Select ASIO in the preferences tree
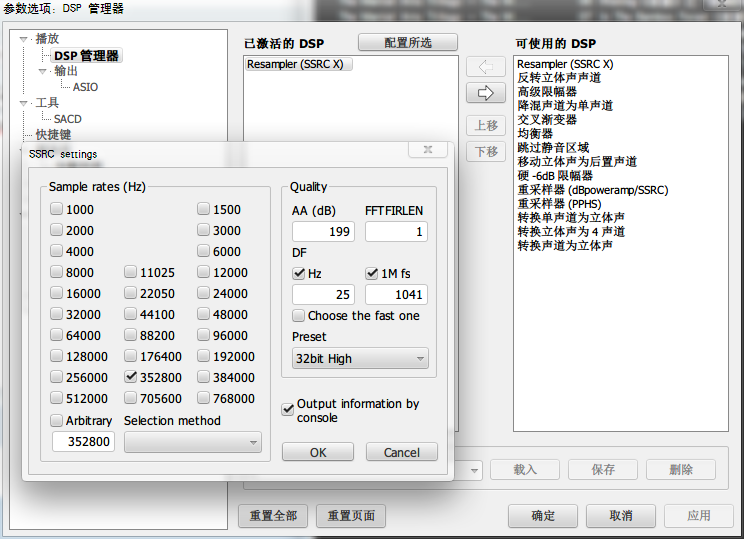 pos(85,87)
